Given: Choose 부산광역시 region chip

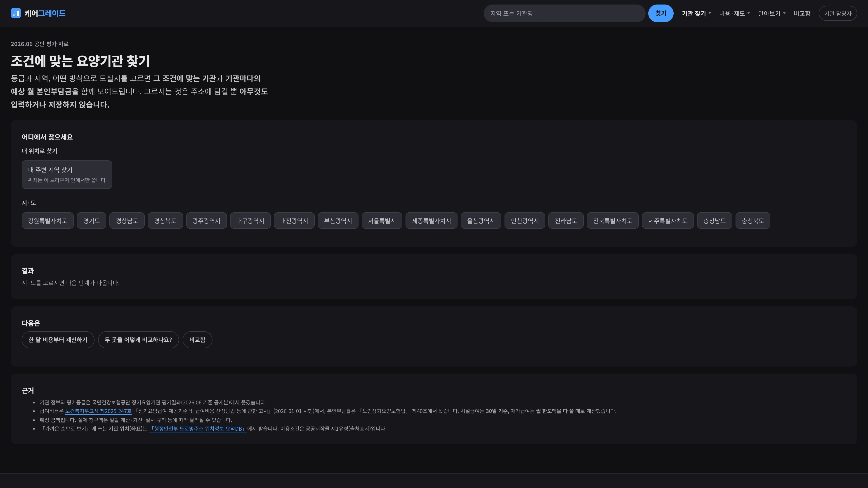Looking at the screenshot, I should click(338, 221).
